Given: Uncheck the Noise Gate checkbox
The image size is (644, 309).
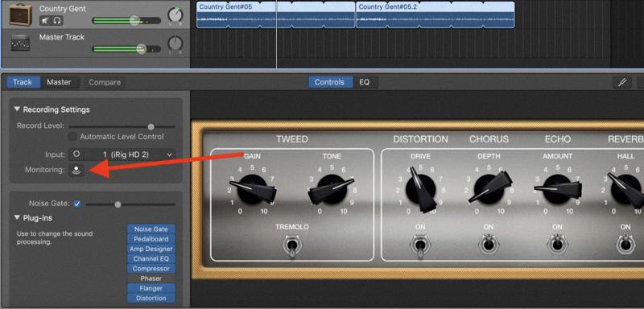Looking at the screenshot, I should (77, 204).
